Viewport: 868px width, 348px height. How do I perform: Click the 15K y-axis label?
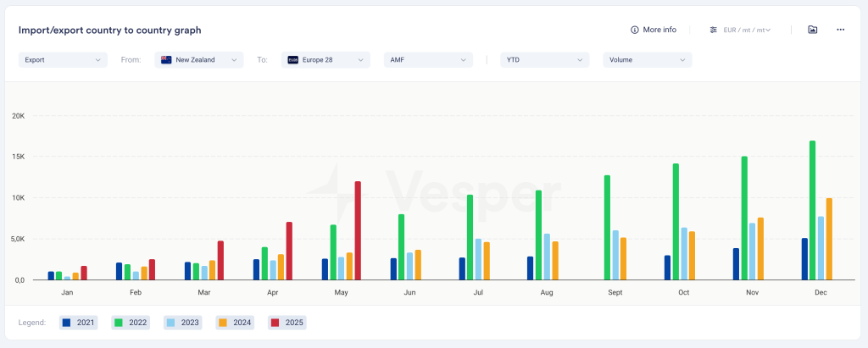pyautogui.click(x=18, y=157)
